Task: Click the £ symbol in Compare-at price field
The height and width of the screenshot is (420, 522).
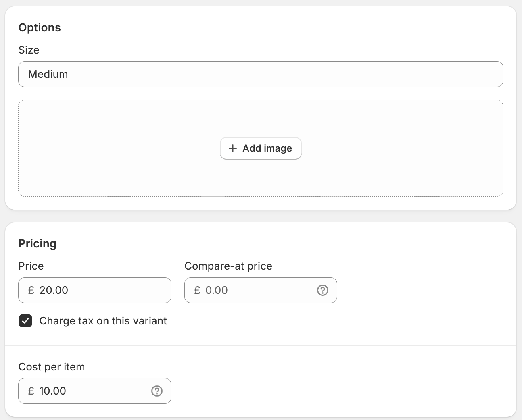Action: coord(197,290)
